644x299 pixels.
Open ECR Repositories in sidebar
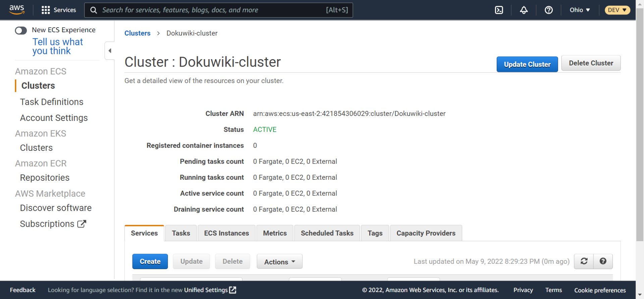coord(45,178)
